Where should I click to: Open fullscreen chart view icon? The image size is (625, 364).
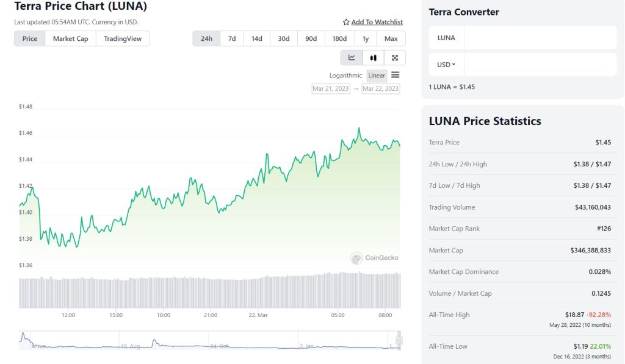coord(394,58)
